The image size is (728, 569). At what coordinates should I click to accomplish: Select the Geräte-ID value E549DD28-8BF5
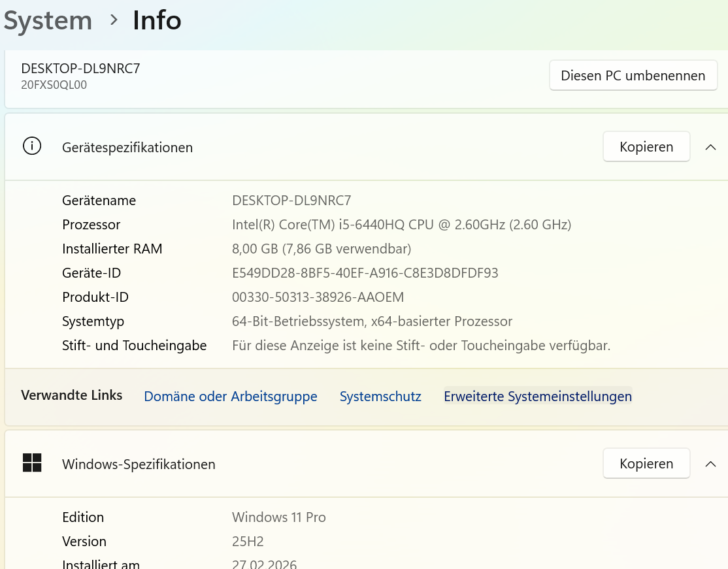[x=365, y=273]
